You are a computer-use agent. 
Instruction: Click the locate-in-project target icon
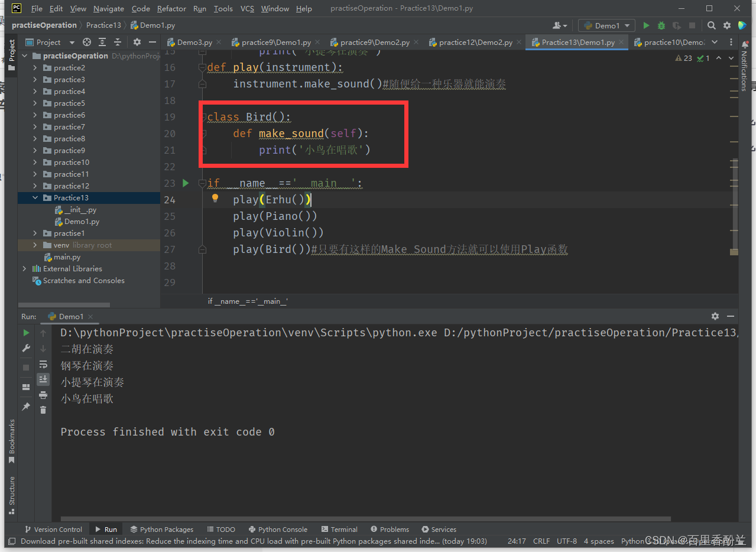click(87, 42)
